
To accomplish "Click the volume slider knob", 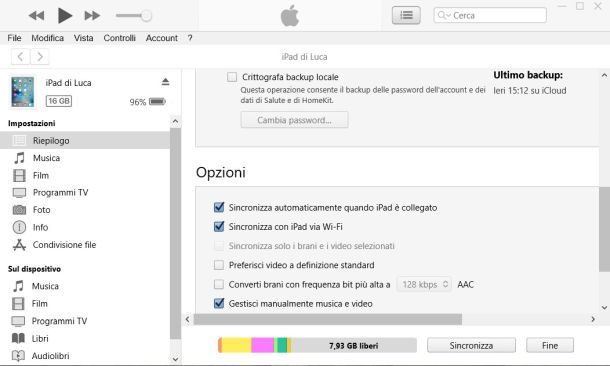I will 146,16.
